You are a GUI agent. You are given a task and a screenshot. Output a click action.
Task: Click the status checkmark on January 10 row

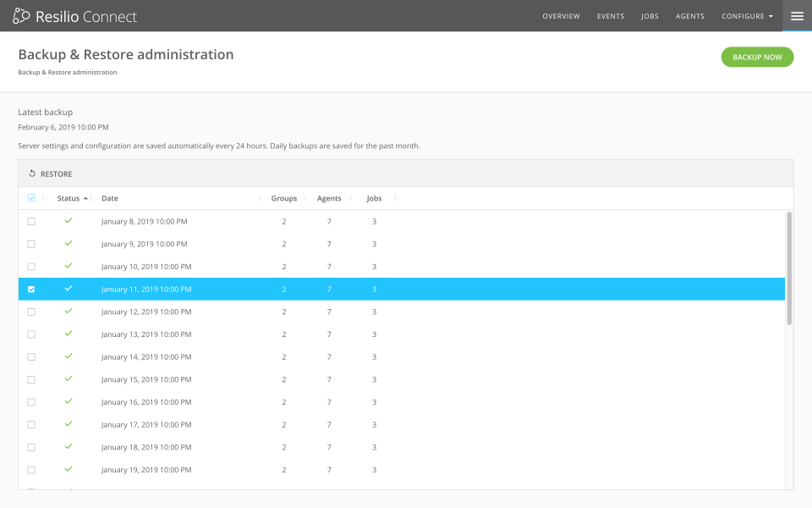click(x=69, y=266)
